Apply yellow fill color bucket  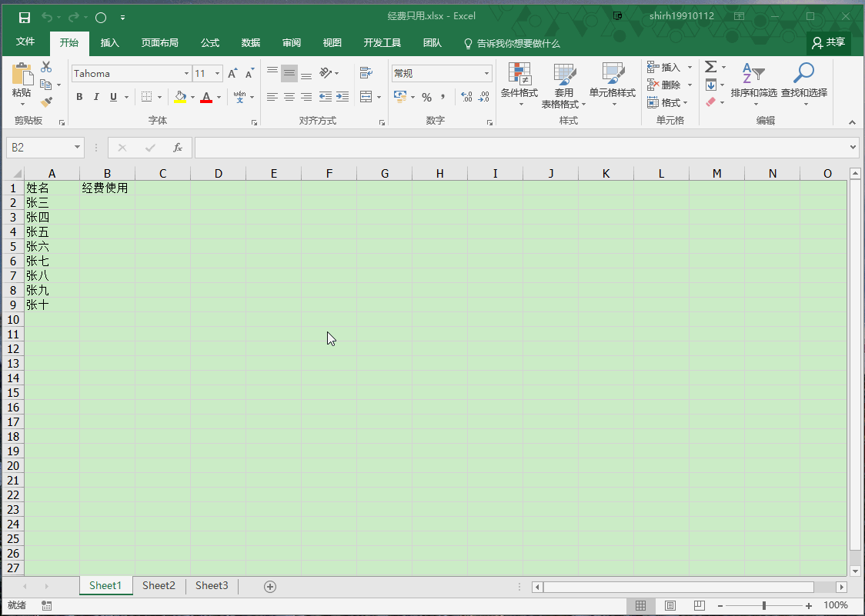pos(180,97)
